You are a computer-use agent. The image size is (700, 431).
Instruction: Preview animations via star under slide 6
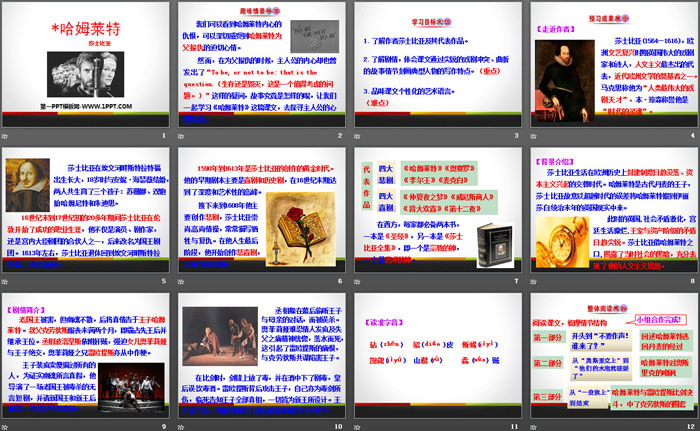[181, 281]
